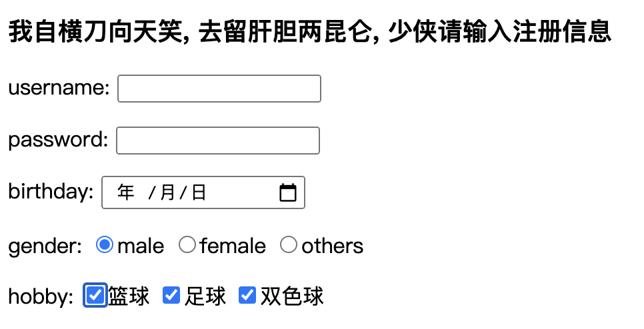Select the month segment of birthday
Image resolution: width=644 pixels, height=329 pixels.
click(x=167, y=192)
